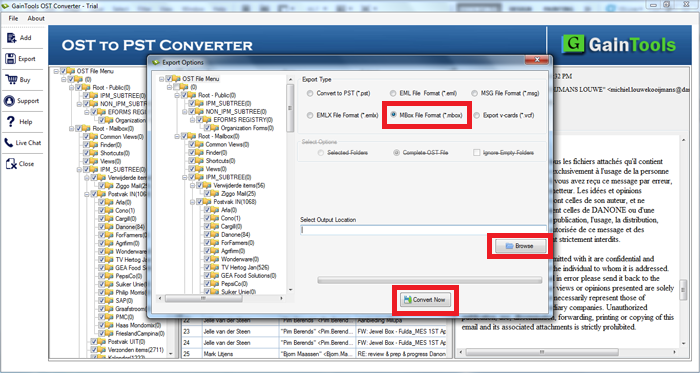Collapse Root - Mailbox(0) in dialog tree

click(177, 136)
